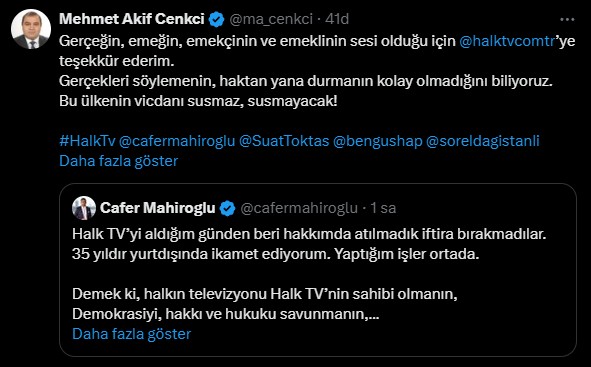Open quoted tweet text about Halk TV
591x367 pixels.
tap(309, 274)
